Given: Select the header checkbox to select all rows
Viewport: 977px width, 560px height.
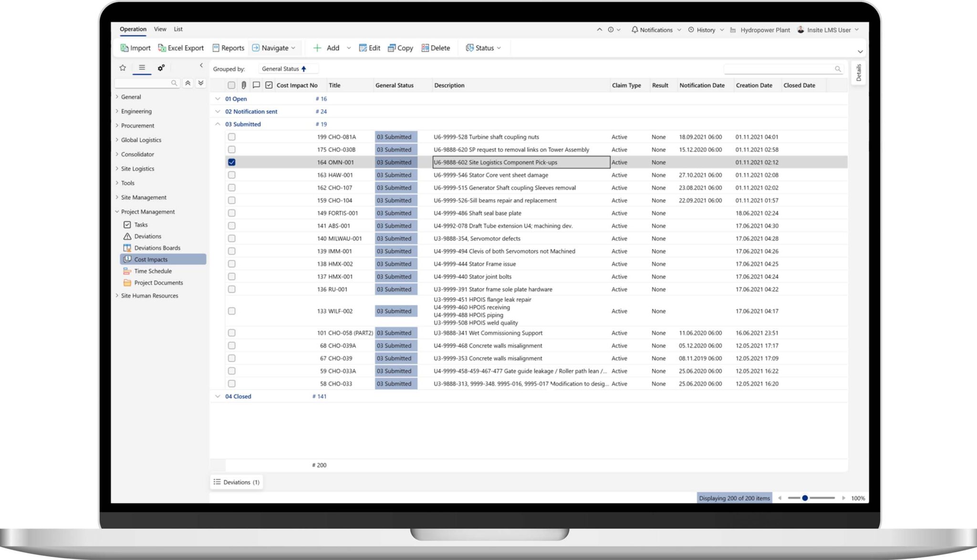Looking at the screenshot, I should [x=232, y=85].
